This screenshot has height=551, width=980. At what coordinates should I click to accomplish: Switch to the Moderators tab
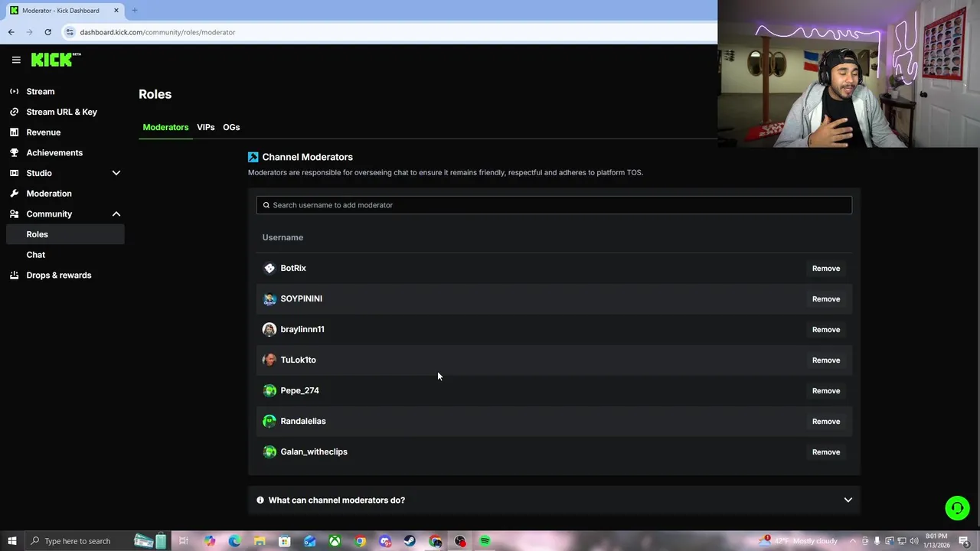[165, 127]
